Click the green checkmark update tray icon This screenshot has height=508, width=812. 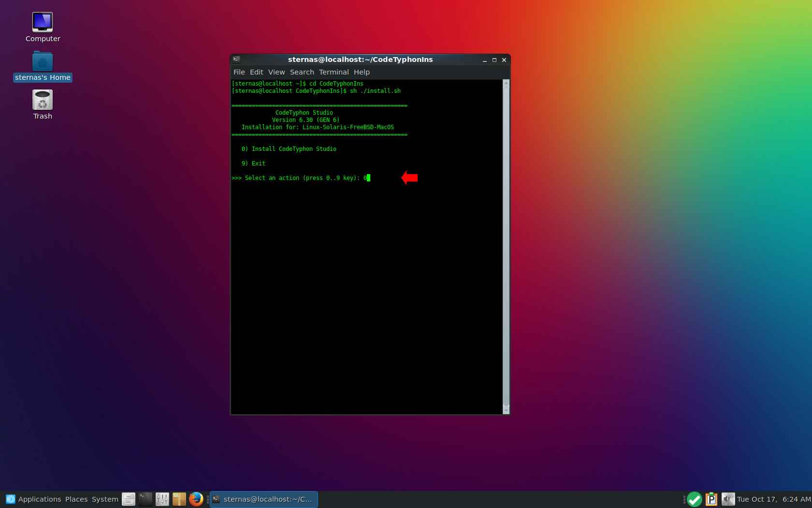(x=695, y=499)
